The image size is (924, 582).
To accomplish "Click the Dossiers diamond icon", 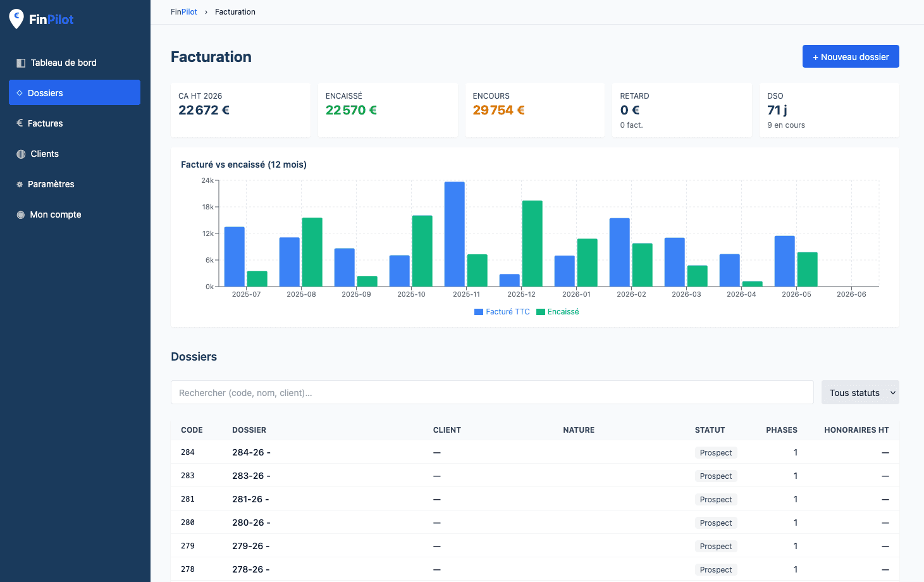I will 20,93.
